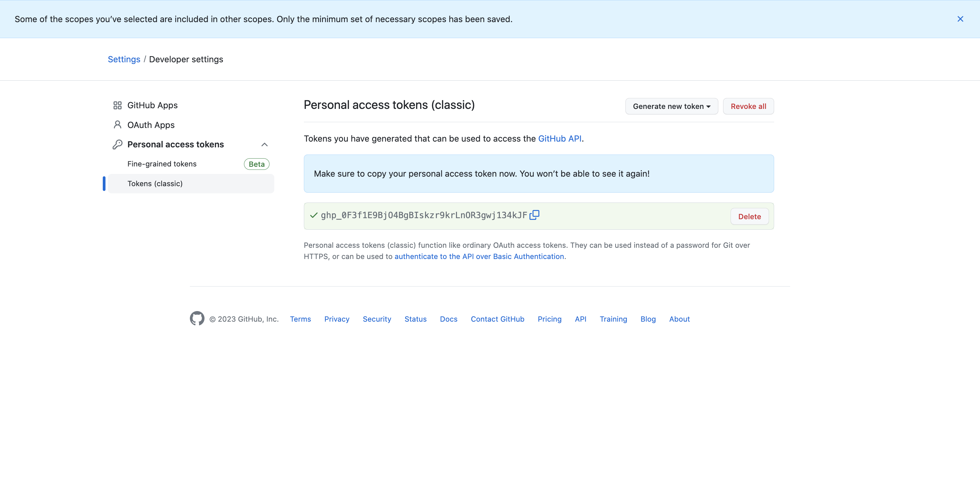Open the GitHub API link
This screenshot has height=501, width=980.
[560, 139]
